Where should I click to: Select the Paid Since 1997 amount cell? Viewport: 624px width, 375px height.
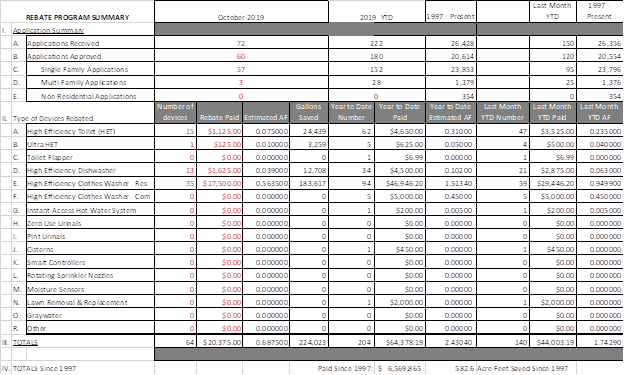pyautogui.click(x=400, y=368)
